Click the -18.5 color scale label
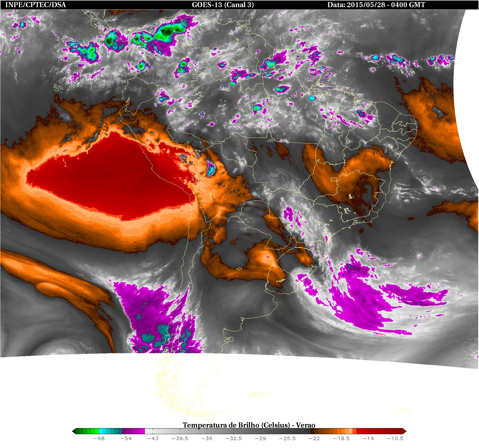479x448 pixels. 341,439
